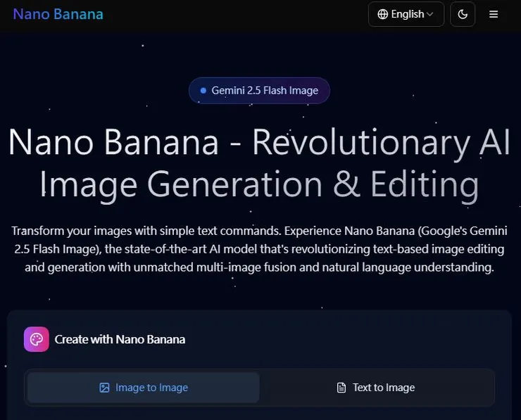Open the hamburger menu
This screenshot has height=420, width=521.
[x=494, y=14]
